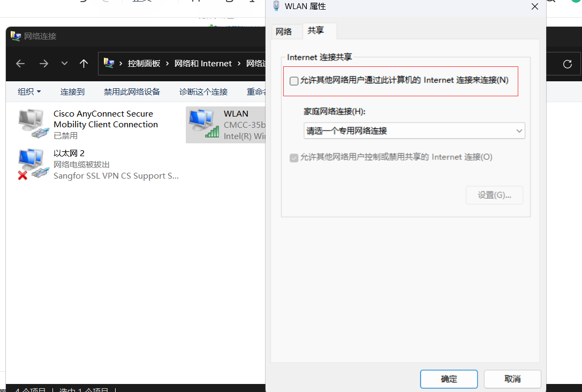582x392 pixels.
Task: Expand the chevron after 网络和 Internet breadcrumb
Action: click(x=239, y=64)
